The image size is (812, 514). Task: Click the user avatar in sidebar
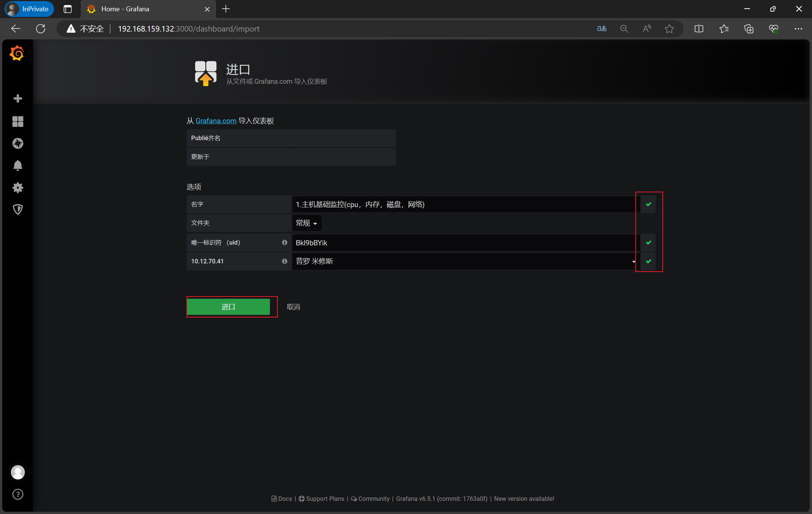coord(18,472)
